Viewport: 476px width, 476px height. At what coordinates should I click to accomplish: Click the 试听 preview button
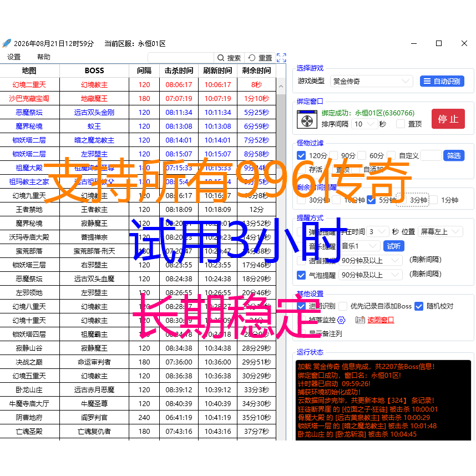(x=394, y=246)
